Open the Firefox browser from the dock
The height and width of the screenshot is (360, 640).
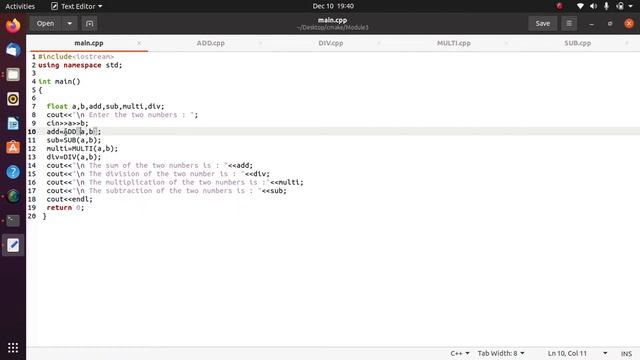tap(13, 25)
